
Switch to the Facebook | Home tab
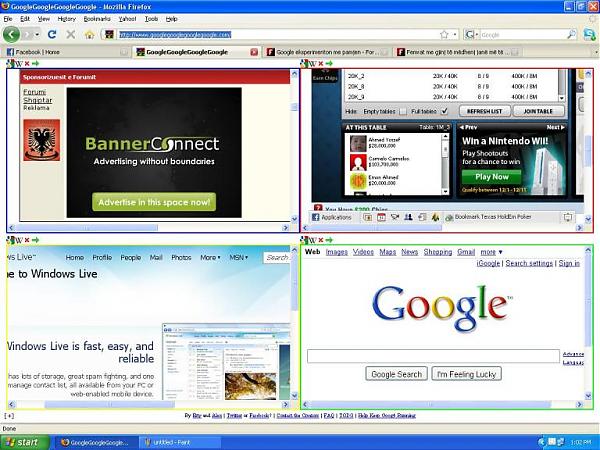[x=66, y=52]
